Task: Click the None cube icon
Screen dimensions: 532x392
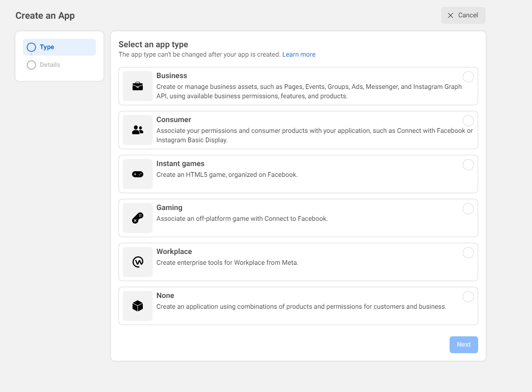Action: pyautogui.click(x=137, y=306)
